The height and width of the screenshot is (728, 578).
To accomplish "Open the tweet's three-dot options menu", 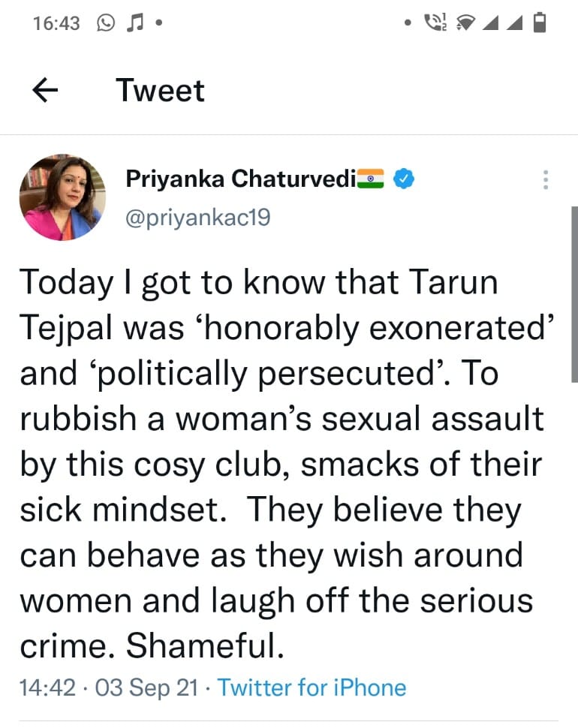I will click(x=546, y=180).
